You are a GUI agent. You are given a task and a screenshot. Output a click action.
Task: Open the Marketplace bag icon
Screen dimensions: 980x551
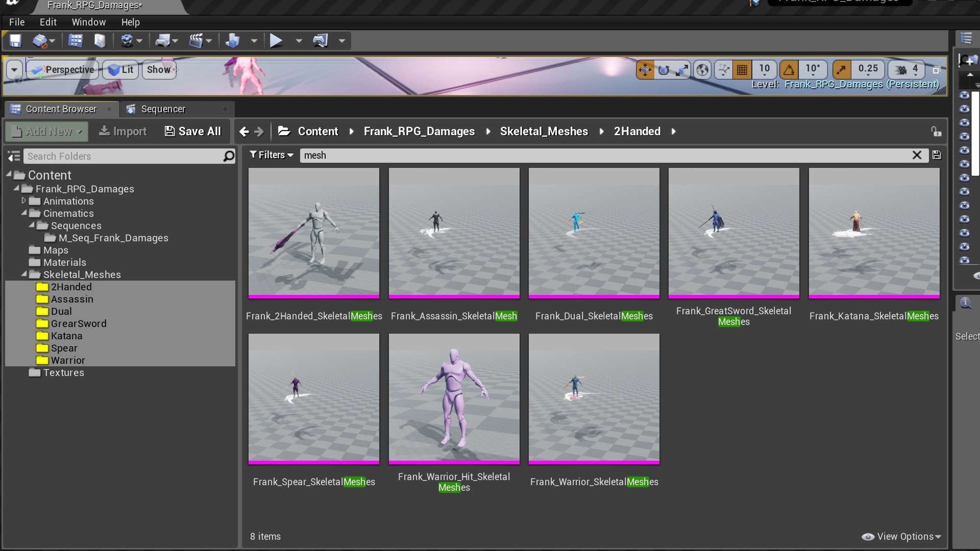pos(100,41)
